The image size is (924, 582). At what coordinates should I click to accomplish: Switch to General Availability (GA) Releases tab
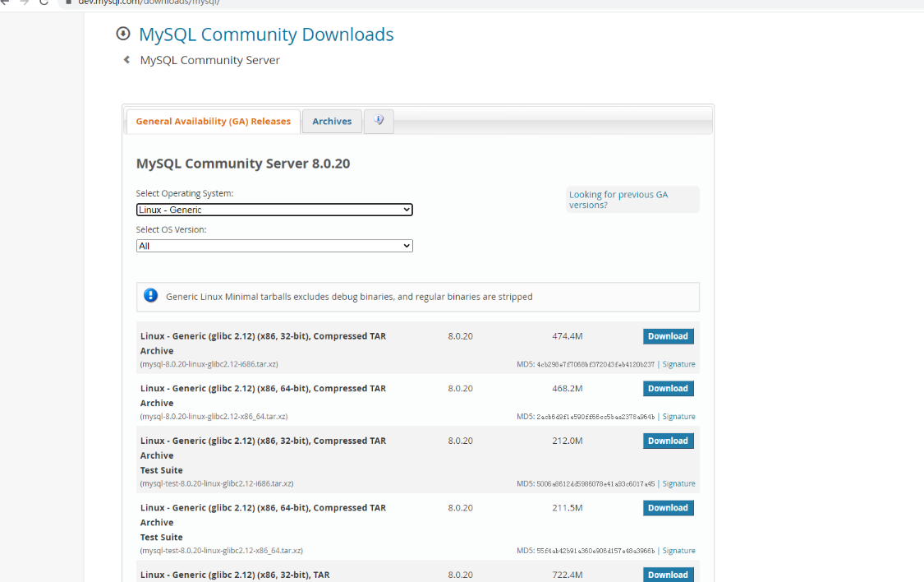click(214, 122)
